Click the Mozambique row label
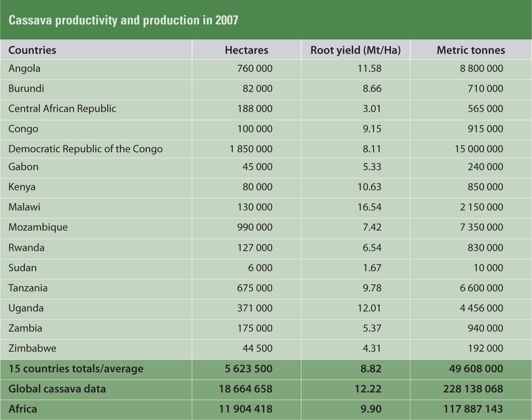This screenshot has height=420, width=532. coord(38,227)
